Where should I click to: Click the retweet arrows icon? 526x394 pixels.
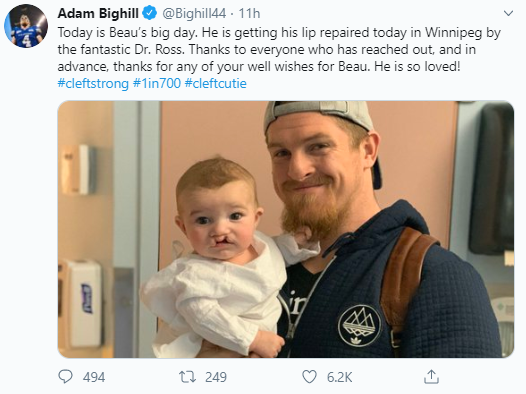click(x=188, y=377)
